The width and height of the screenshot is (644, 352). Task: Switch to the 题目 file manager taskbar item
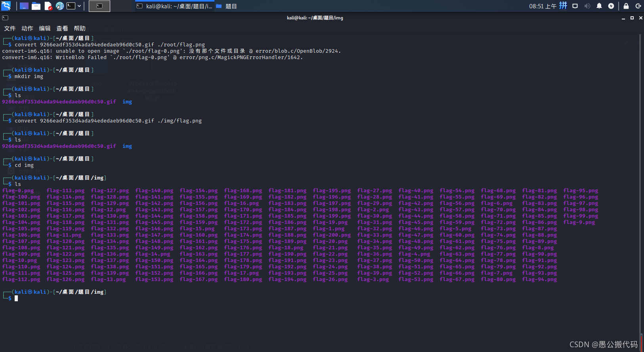pyautogui.click(x=227, y=6)
